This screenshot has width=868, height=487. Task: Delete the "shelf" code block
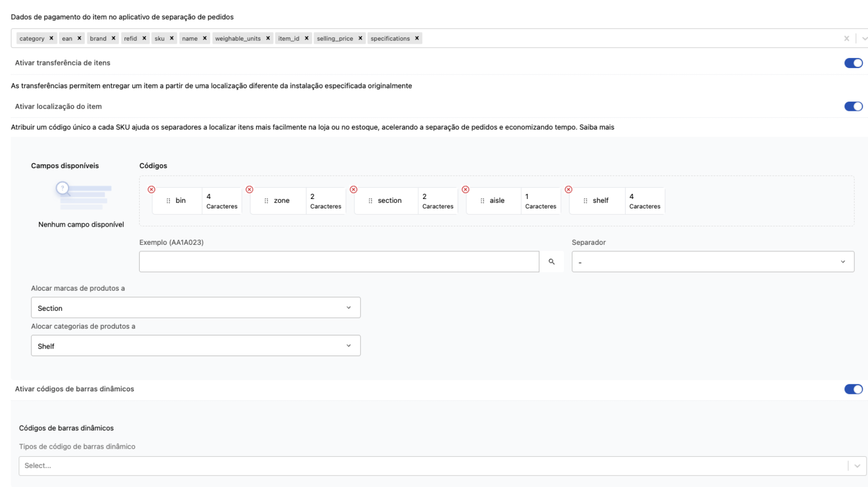click(x=569, y=189)
